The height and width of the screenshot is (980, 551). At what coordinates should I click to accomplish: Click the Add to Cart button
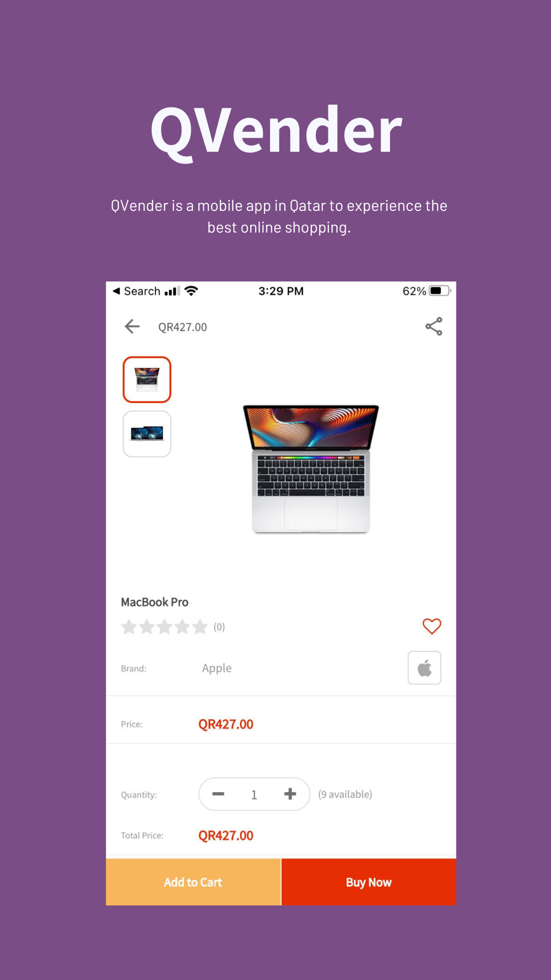pyautogui.click(x=193, y=882)
